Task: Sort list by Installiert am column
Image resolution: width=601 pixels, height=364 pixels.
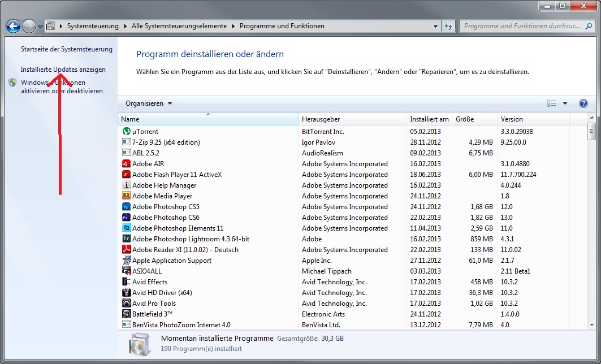Action: point(429,119)
